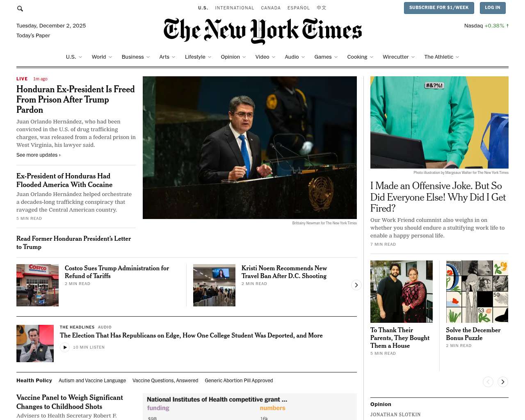Click the Log In button
525x420 pixels.
coord(492,8)
